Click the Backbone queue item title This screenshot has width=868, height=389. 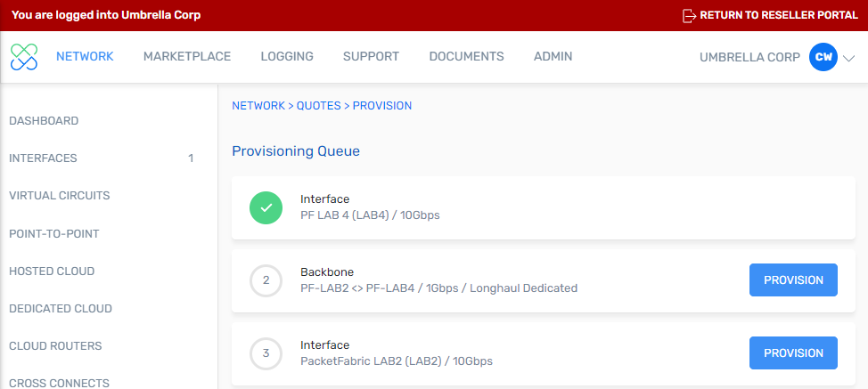tap(327, 271)
